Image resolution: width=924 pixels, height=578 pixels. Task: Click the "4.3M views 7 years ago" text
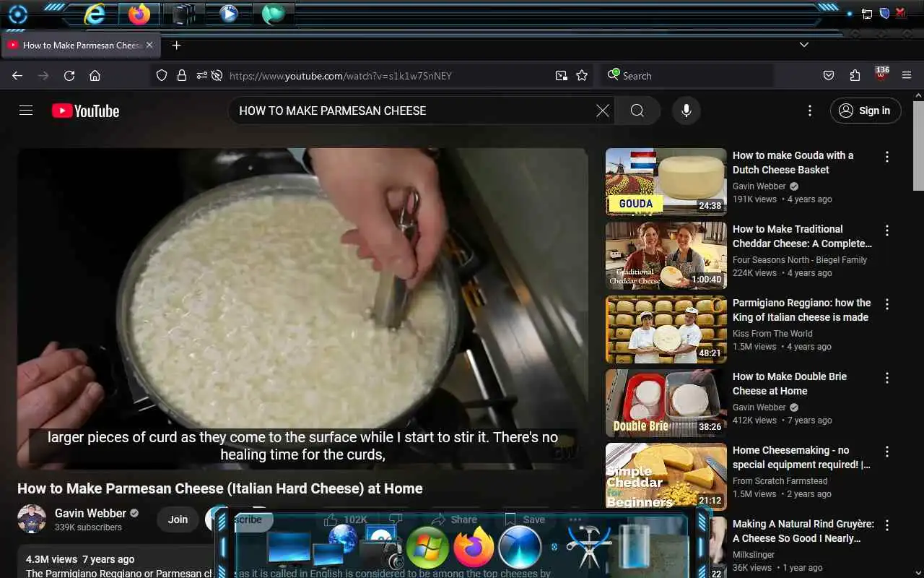80,559
